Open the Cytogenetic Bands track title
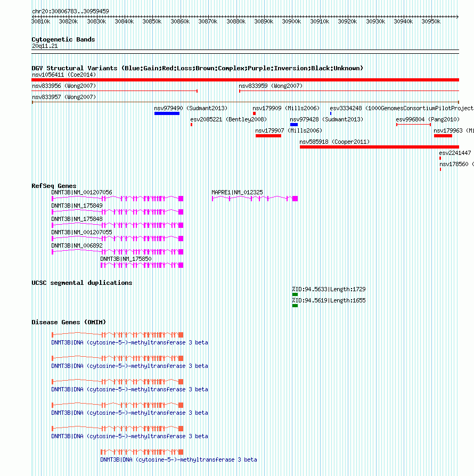 [x=63, y=39]
